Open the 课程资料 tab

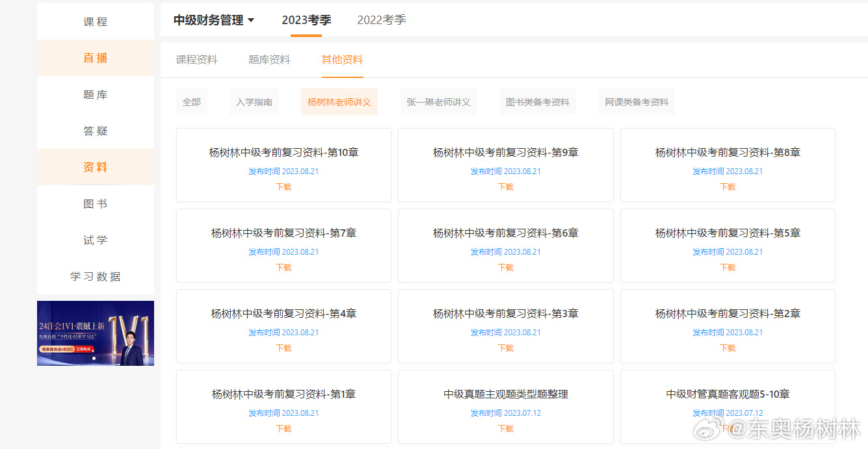[x=195, y=60]
